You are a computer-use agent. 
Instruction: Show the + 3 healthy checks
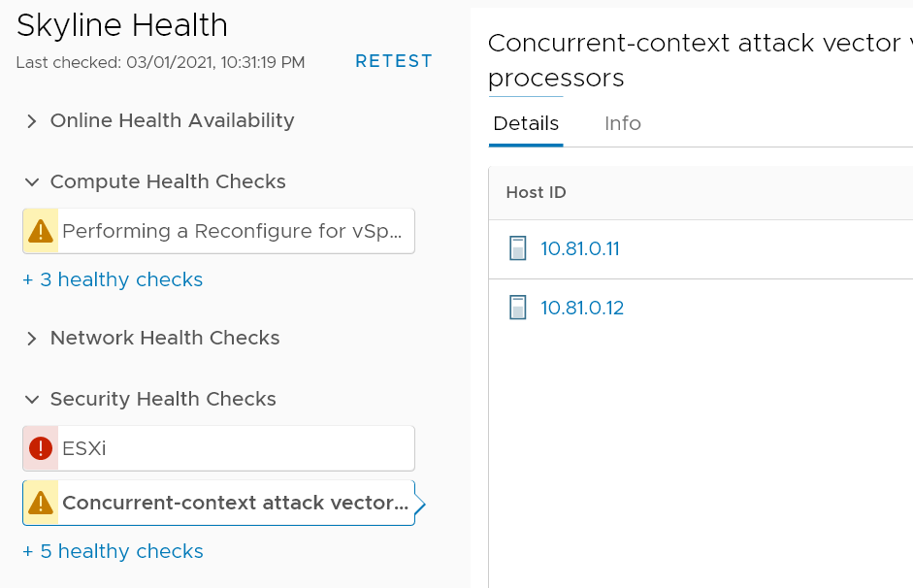click(113, 279)
